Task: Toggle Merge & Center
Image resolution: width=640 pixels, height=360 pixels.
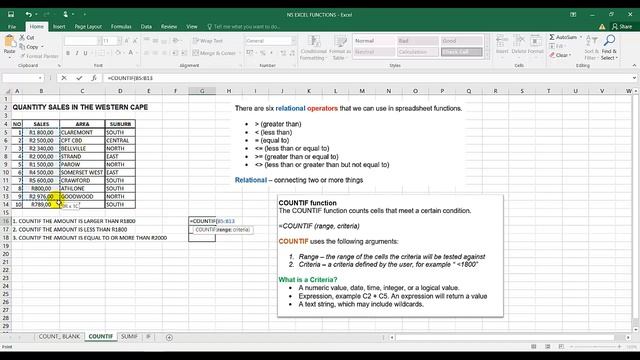Action: pyautogui.click(x=214, y=53)
